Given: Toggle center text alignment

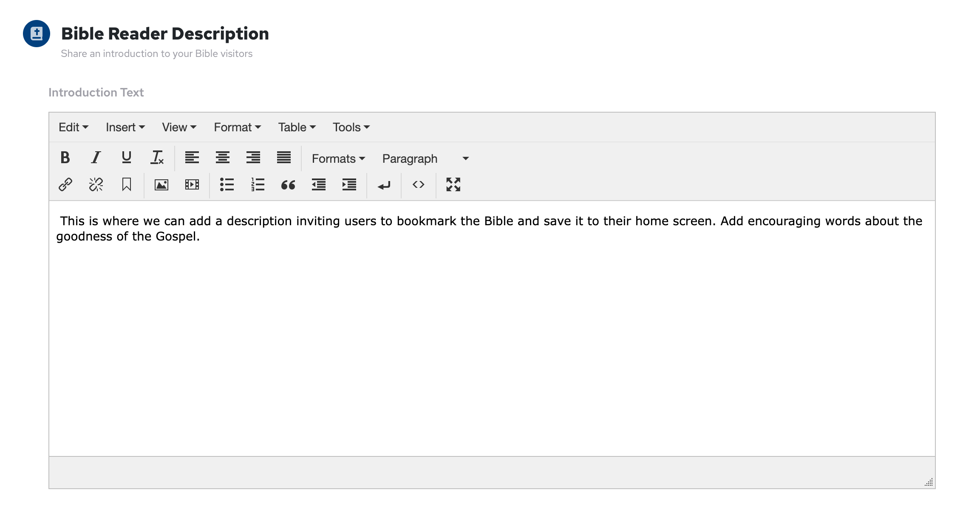Looking at the screenshot, I should (223, 158).
